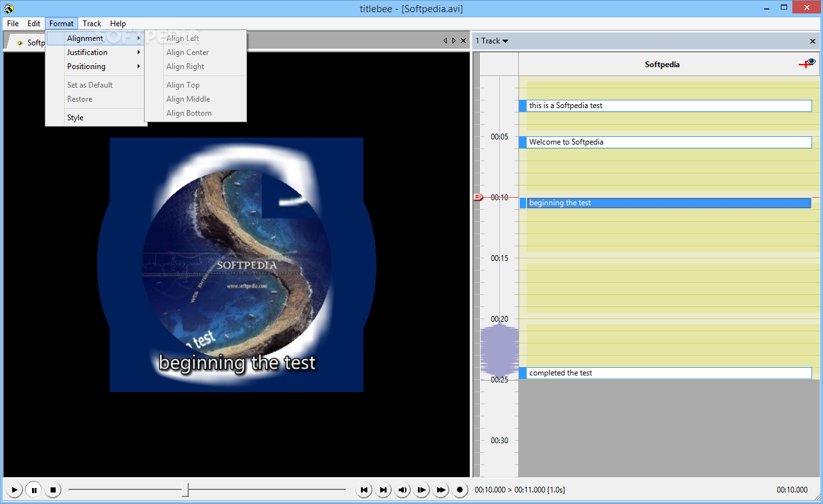Choose Align Center
Image resolution: width=823 pixels, height=504 pixels.
195,52
